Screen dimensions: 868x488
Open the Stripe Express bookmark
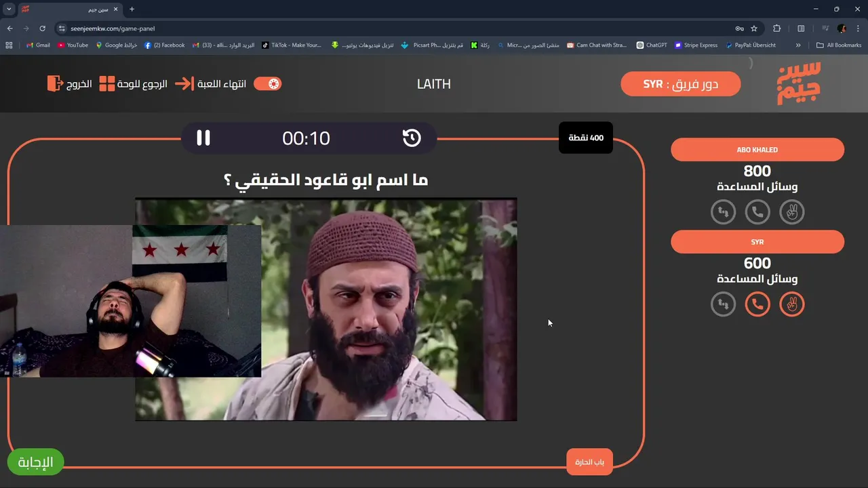(x=696, y=45)
